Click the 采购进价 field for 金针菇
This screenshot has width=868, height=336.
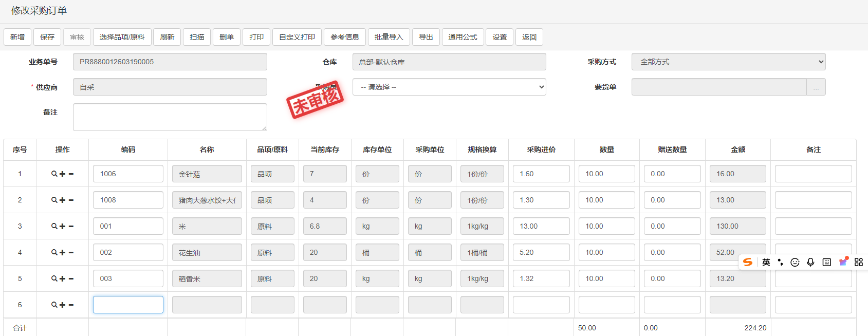(541, 174)
